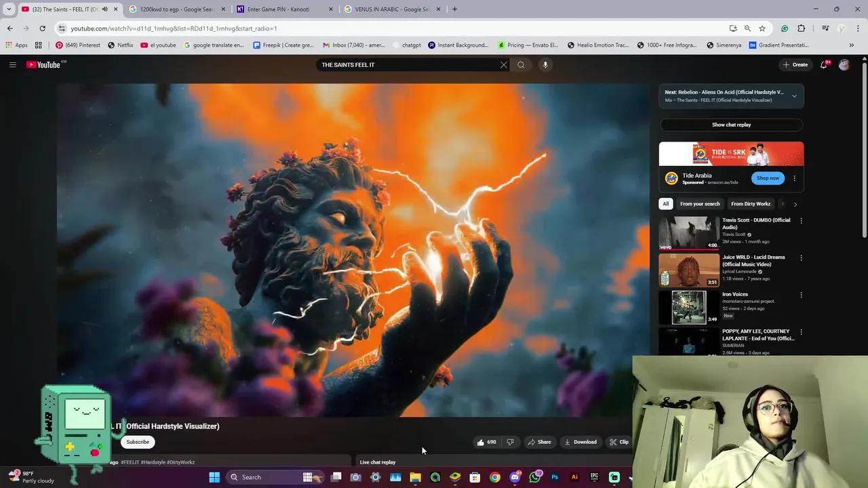Open the YouTube guide hamburger menu
The height and width of the screenshot is (488, 868).
12,64
